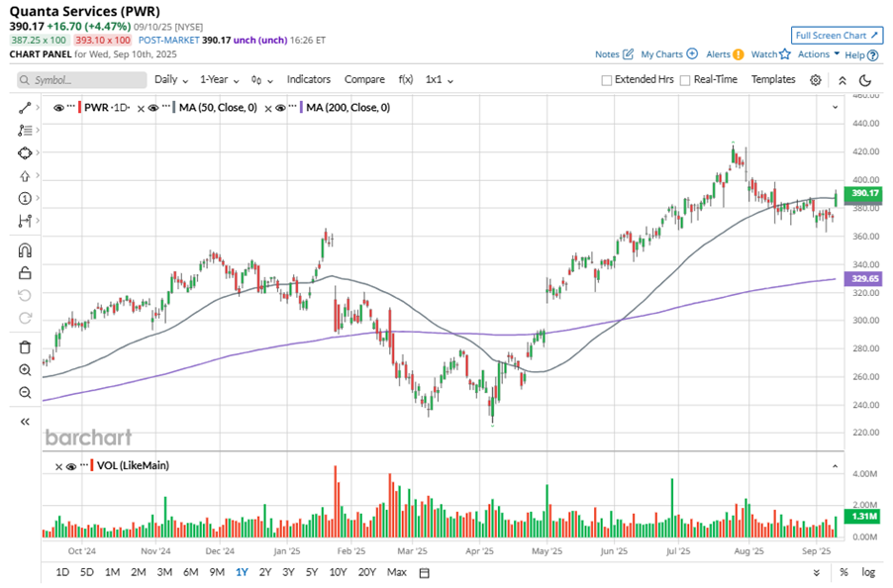Select the 1D range

(62, 572)
